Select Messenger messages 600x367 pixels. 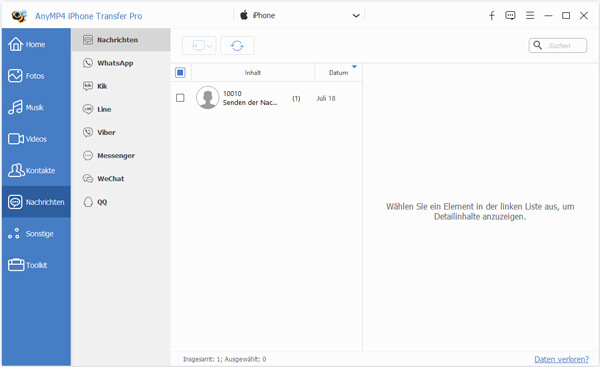point(121,155)
